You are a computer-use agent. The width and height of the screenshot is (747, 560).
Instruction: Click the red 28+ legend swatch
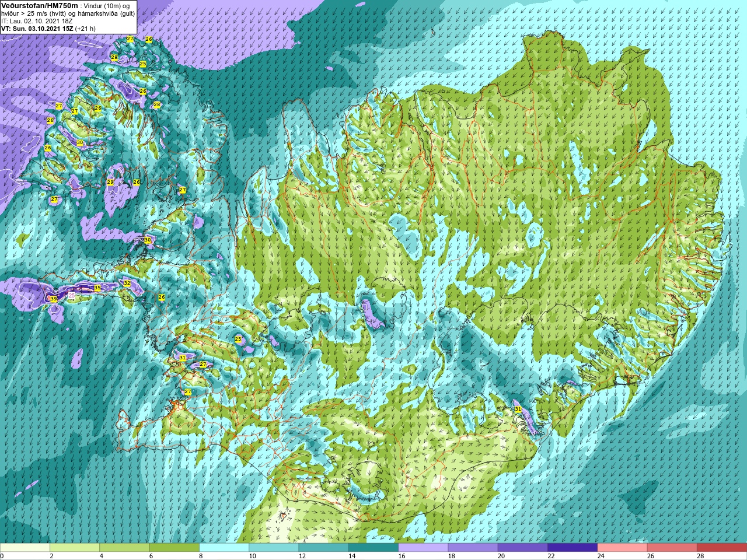[x=722, y=548]
